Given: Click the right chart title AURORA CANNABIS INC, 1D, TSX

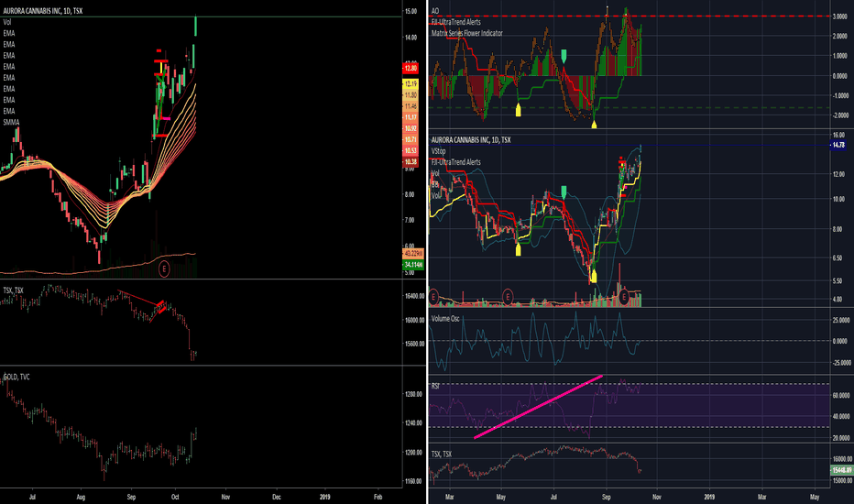Looking at the screenshot, I should click(x=471, y=140).
